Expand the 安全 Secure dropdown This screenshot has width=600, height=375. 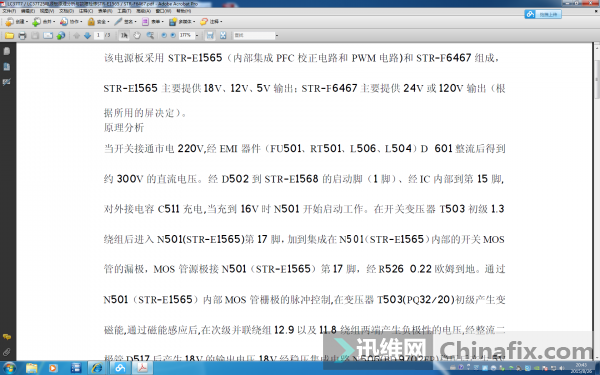click(x=108, y=22)
